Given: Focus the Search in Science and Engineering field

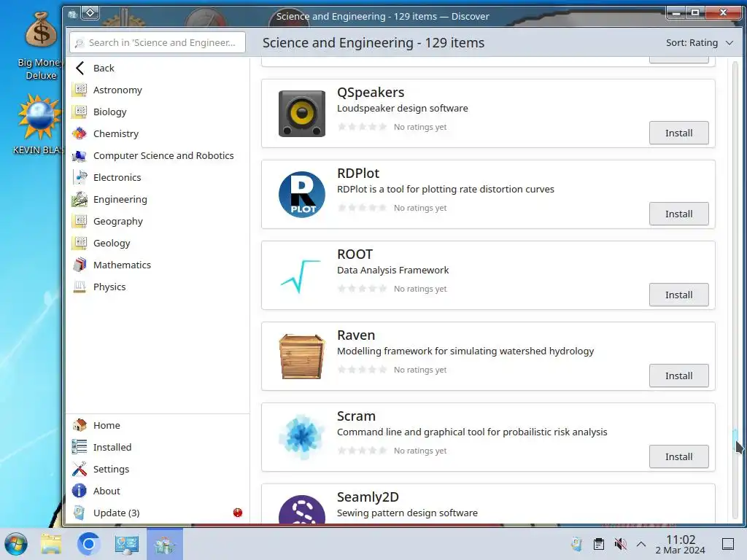Looking at the screenshot, I should pyautogui.click(x=158, y=42).
